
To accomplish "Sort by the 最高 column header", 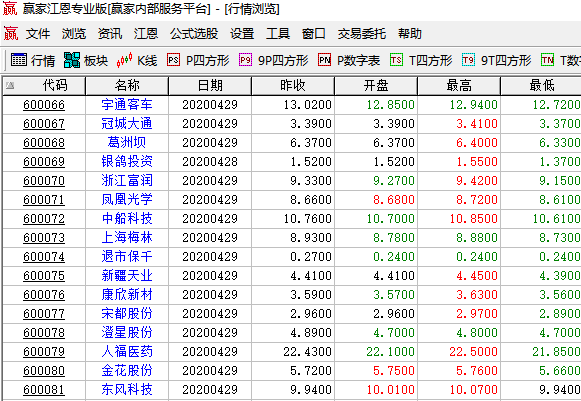I will [459, 86].
